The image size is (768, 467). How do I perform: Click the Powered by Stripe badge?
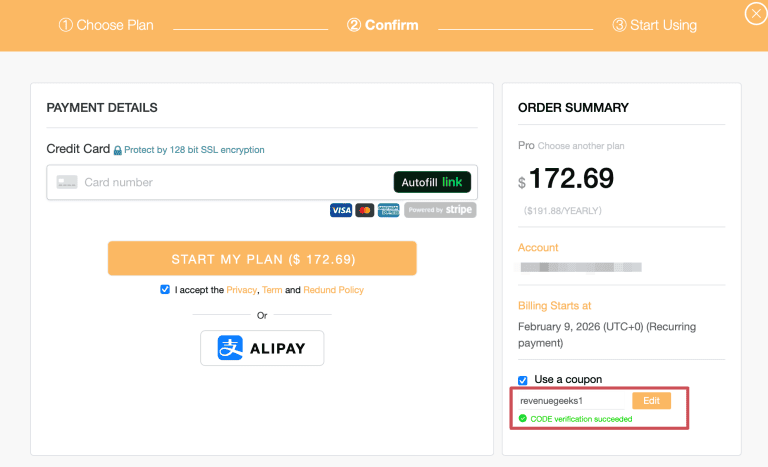pyautogui.click(x=440, y=210)
